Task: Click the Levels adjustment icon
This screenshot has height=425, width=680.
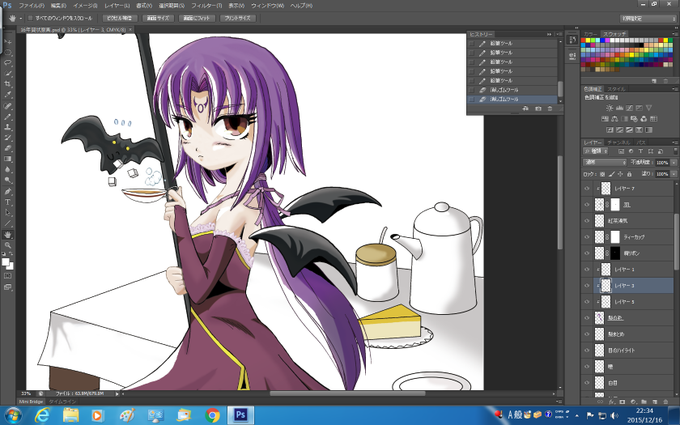Action: click(x=619, y=108)
